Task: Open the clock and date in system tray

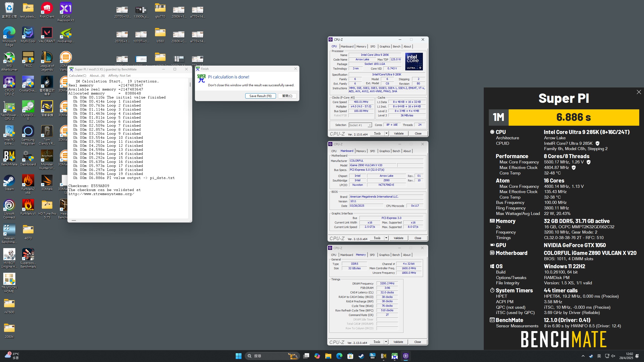Action: (626, 356)
